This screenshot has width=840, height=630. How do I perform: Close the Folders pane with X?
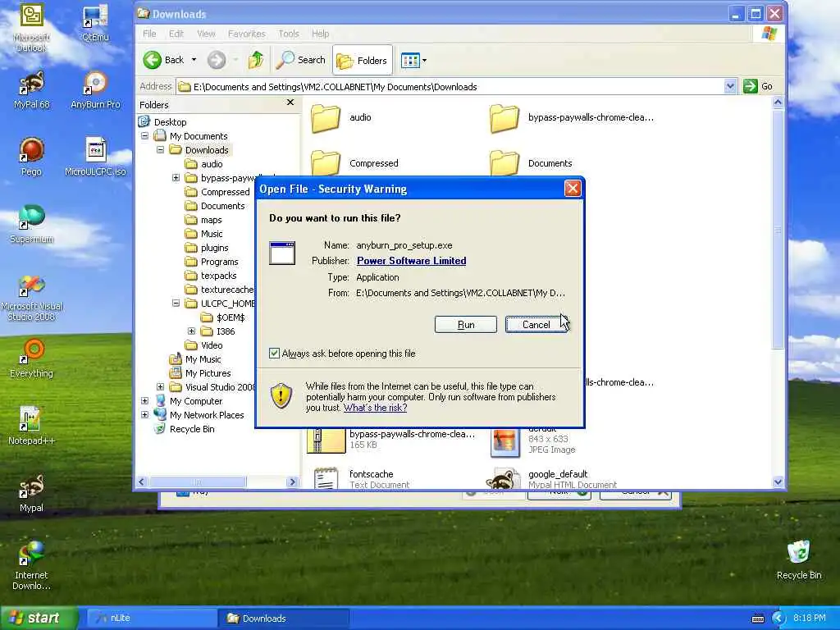coord(290,103)
